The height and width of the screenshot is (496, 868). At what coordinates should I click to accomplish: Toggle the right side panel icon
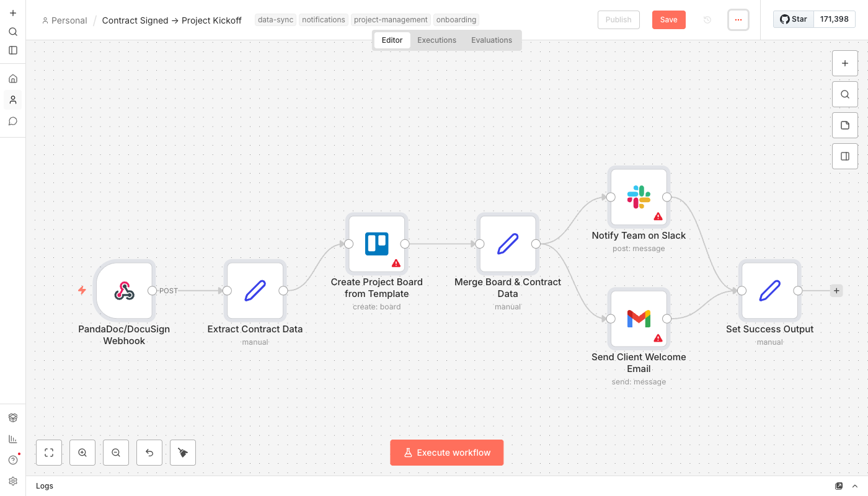[x=844, y=156]
